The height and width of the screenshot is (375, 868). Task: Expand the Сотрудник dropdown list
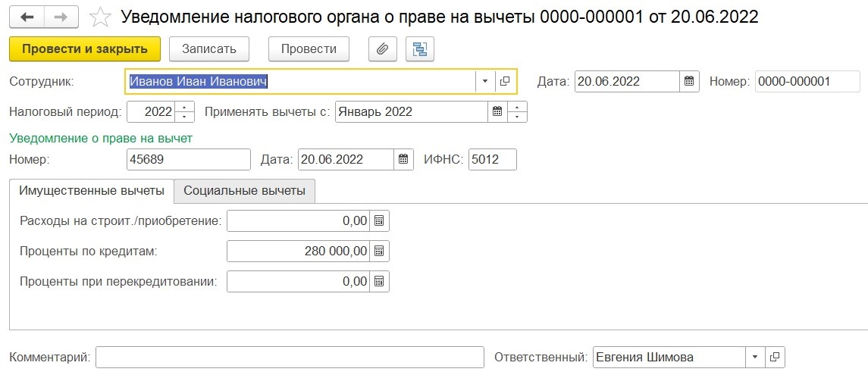[485, 81]
